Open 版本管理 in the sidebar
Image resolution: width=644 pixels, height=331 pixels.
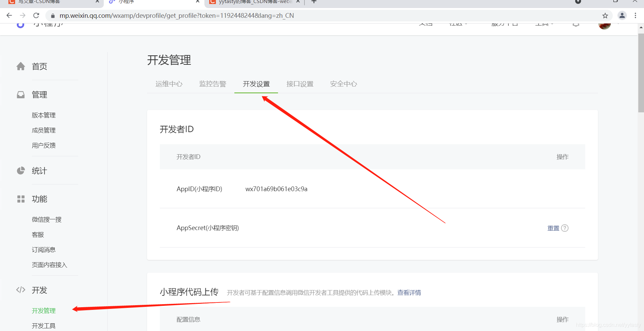(x=44, y=115)
